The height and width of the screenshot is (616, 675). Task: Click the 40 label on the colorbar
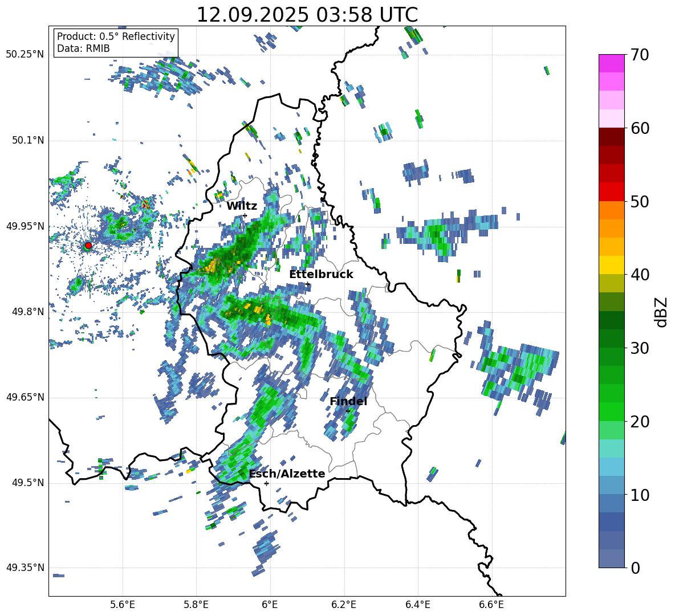pos(639,275)
